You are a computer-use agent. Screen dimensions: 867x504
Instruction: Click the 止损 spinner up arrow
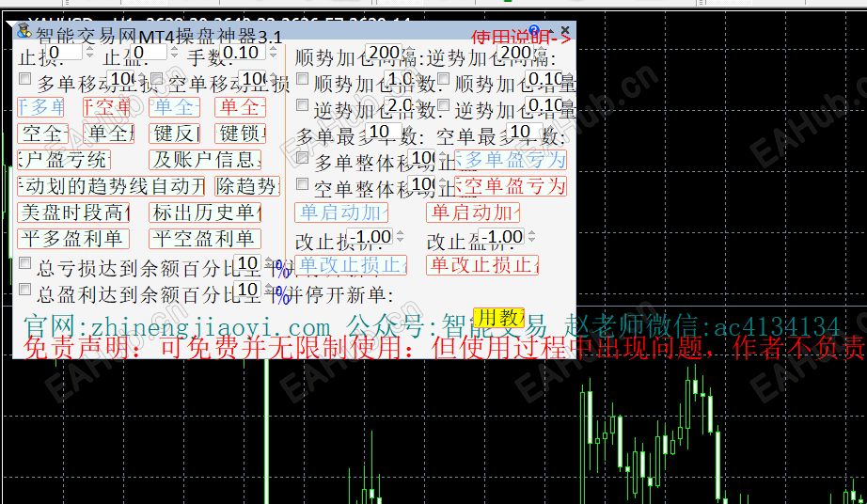(90, 49)
